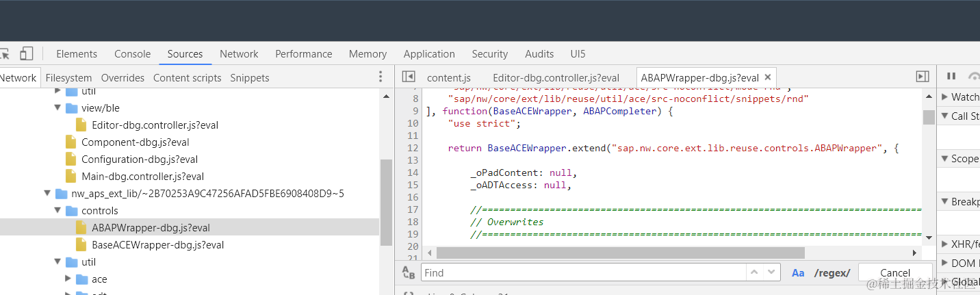Switch to the Application tab
The height and width of the screenshot is (295, 980).
point(429,53)
